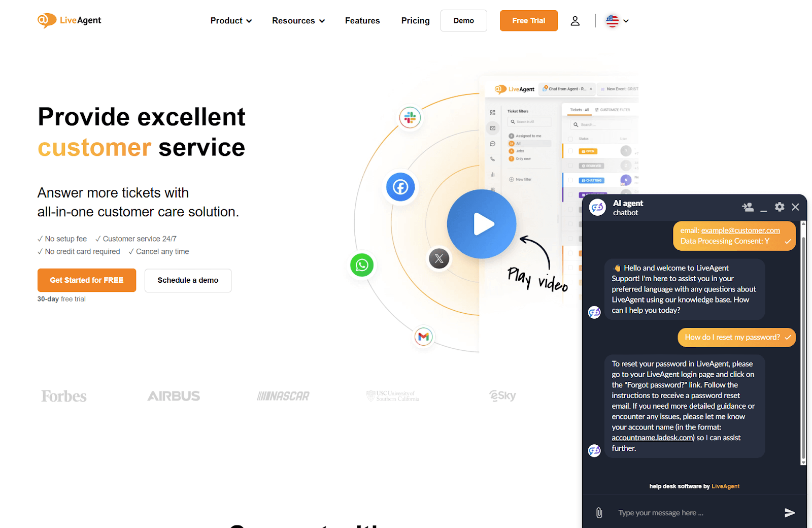Click the Facebook channel icon
Image resolution: width=812 pixels, height=528 pixels.
coord(400,187)
